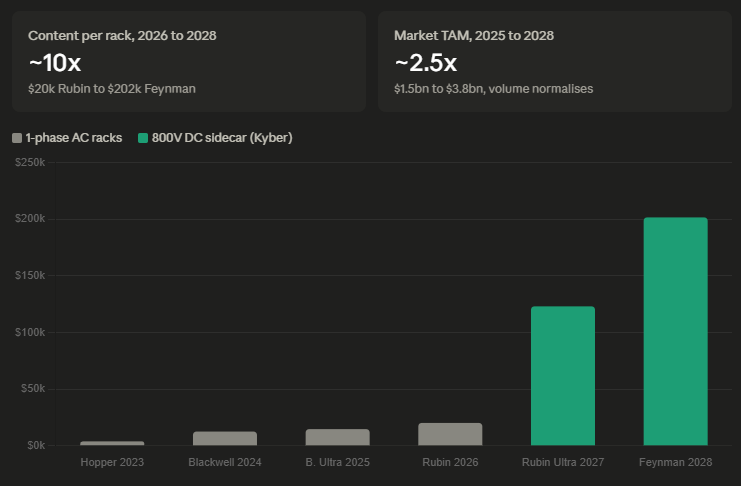Click the Rubin 2026 axis label

(x=450, y=462)
